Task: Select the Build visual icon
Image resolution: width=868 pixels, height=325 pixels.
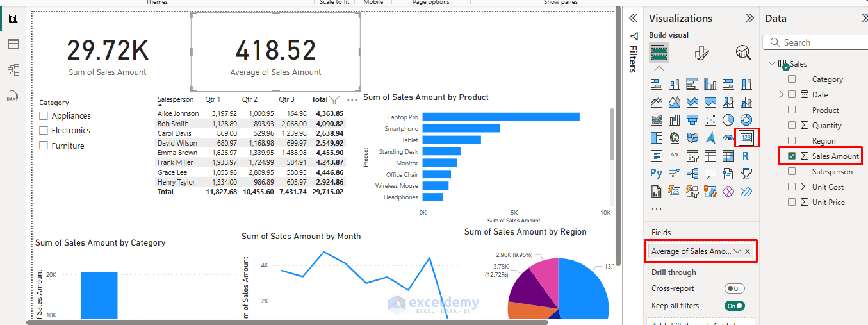Action: coord(659,53)
